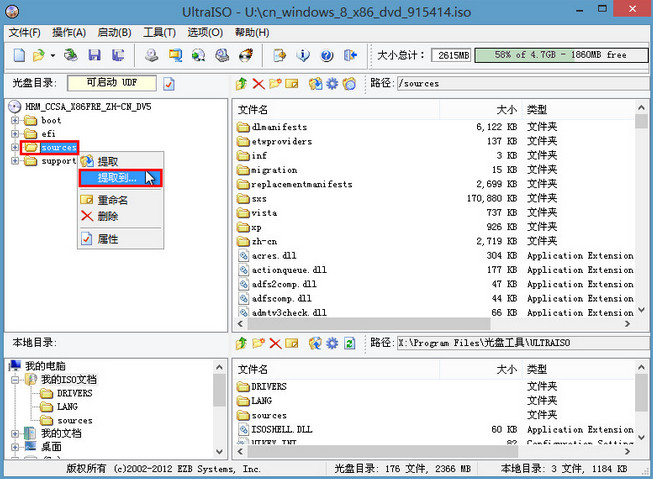Click the extract icon in disc pane toolbar
This screenshot has height=479, width=653.
315,84
